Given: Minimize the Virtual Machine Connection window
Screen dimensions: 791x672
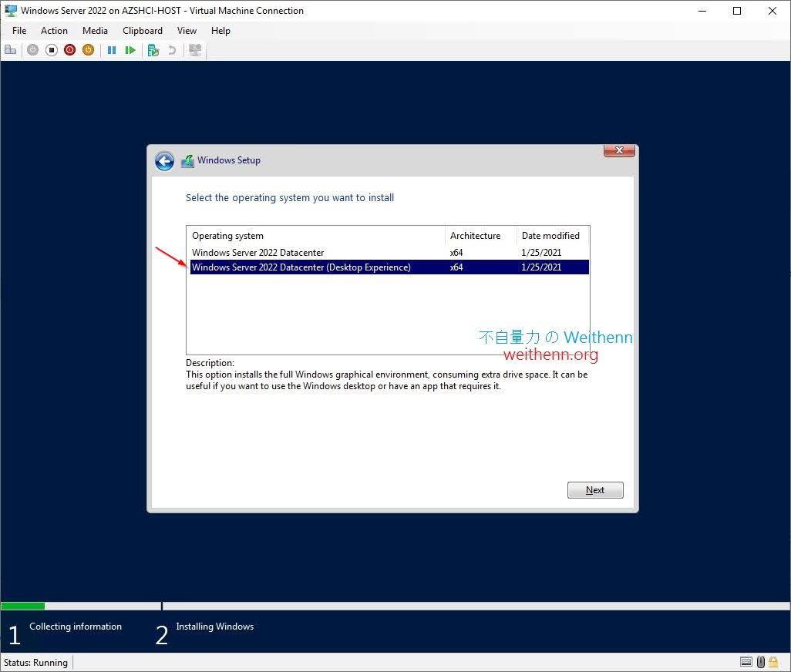Looking at the screenshot, I should coord(702,11).
